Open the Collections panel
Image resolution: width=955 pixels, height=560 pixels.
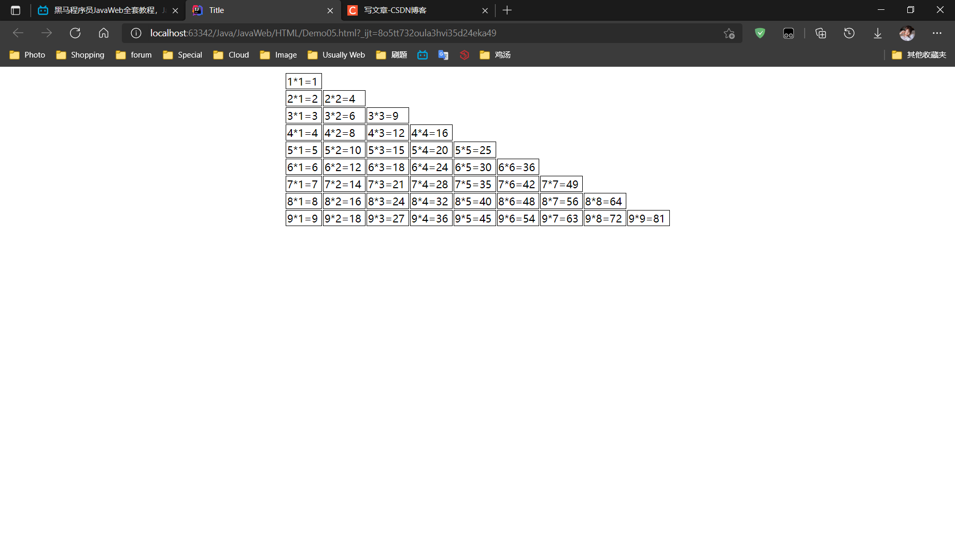[821, 33]
